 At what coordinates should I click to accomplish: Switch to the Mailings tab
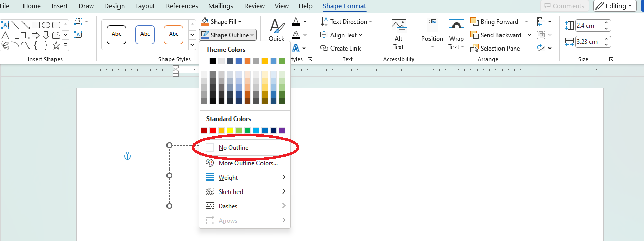pos(221,6)
